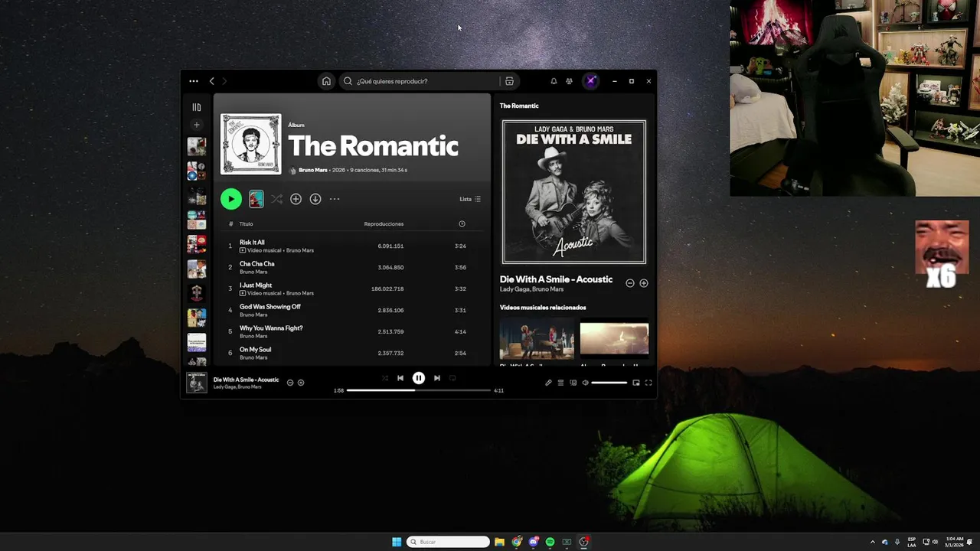Open Spotify Home with the house icon
The height and width of the screenshot is (551, 980).
[x=326, y=81]
